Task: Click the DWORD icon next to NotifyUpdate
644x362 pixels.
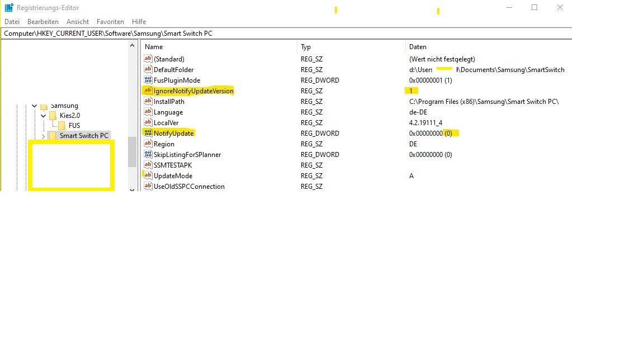Action: pyautogui.click(x=148, y=133)
